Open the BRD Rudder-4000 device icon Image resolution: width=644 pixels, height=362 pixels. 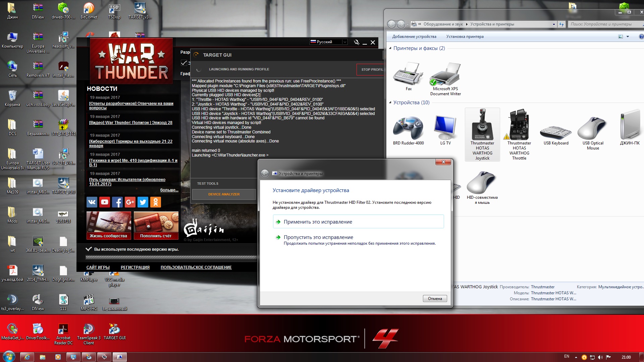click(x=408, y=130)
